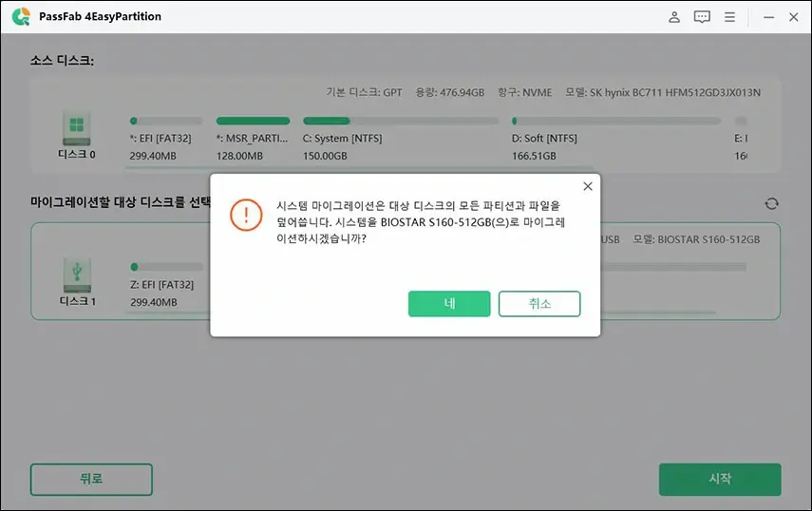The height and width of the screenshot is (511, 812).
Task: Click the Z: partition 299.40MB size value
Action: tap(153, 302)
